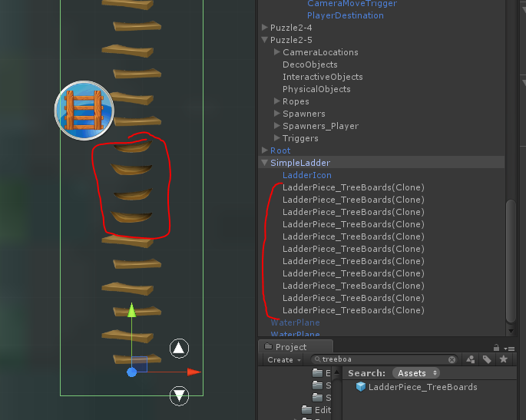Click the down arrow circle button in scene

(179, 395)
